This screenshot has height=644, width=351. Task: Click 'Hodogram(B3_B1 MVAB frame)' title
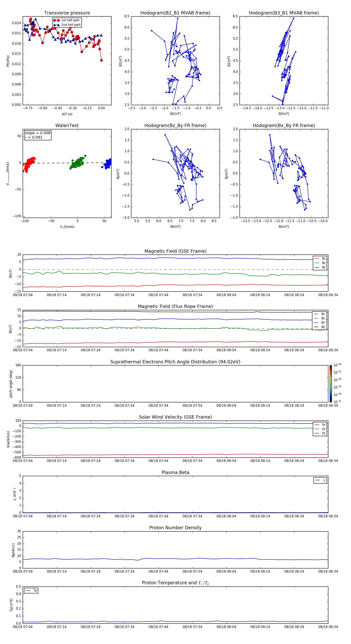[284, 13]
